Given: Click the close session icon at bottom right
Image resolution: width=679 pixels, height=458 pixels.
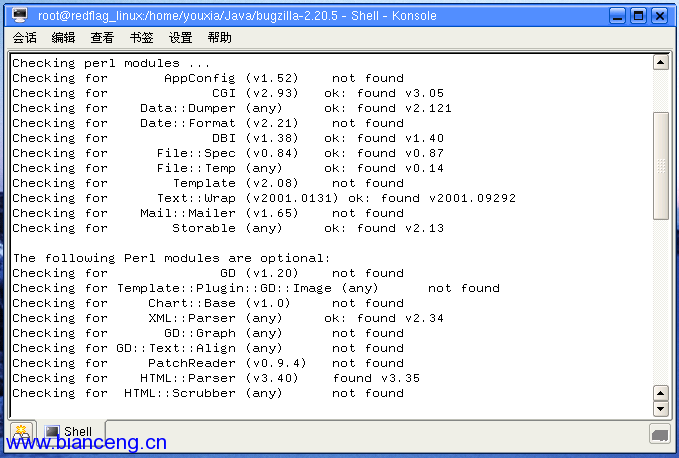Looking at the screenshot, I should (x=660, y=434).
